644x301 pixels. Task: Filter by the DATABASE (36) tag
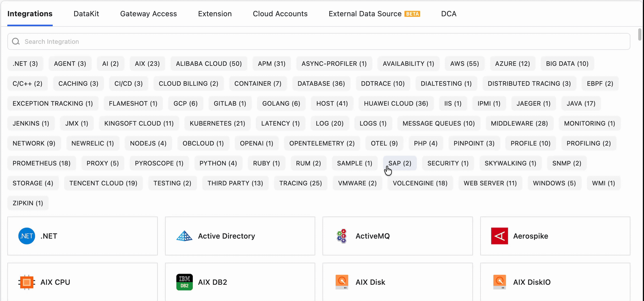[x=321, y=83]
